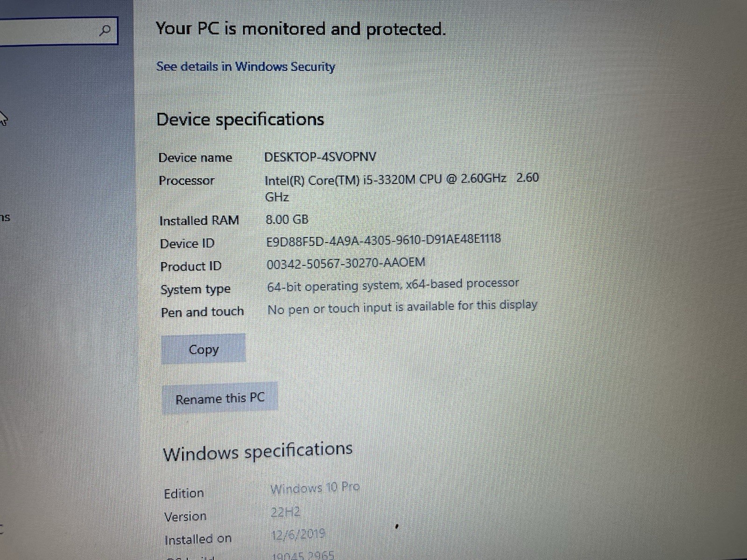Click the Device name label
The height and width of the screenshot is (560, 747).
[x=195, y=158]
